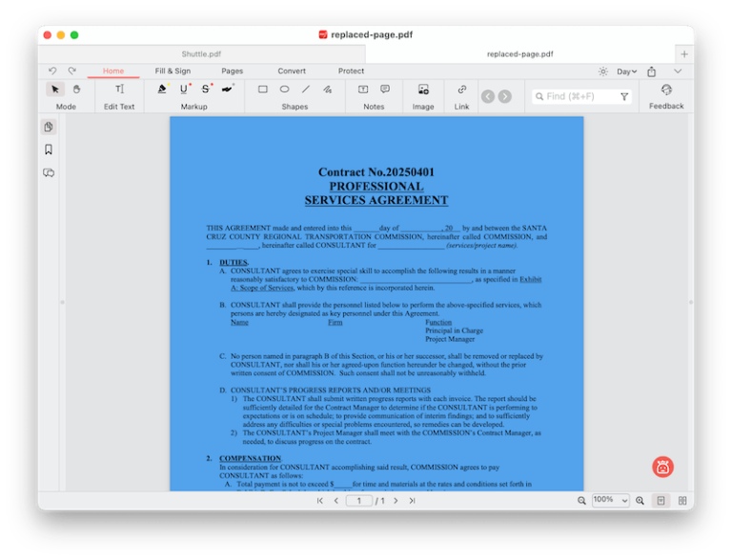732x560 pixels.
Task: Open the Pages ribbon tab
Action: pyautogui.click(x=232, y=70)
